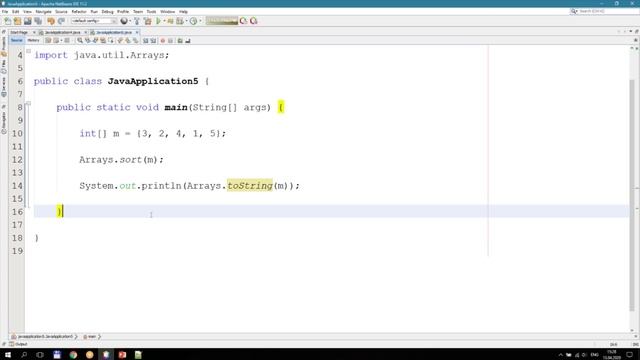The width and height of the screenshot is (640, 360).
Task: Run the project with green play icon
Action: pyautogui.click(x=158, y=21)
